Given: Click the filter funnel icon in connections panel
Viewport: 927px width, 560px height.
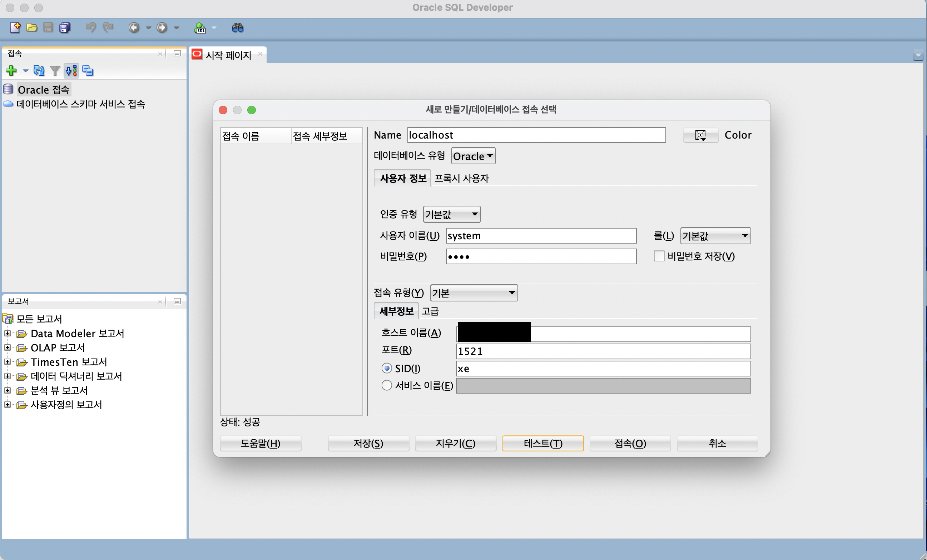Looking at the screenshot, I should point(55,70).
